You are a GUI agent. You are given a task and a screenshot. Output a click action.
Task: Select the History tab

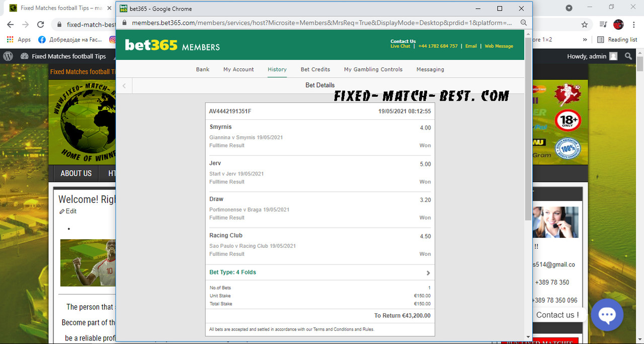(277, 70)
